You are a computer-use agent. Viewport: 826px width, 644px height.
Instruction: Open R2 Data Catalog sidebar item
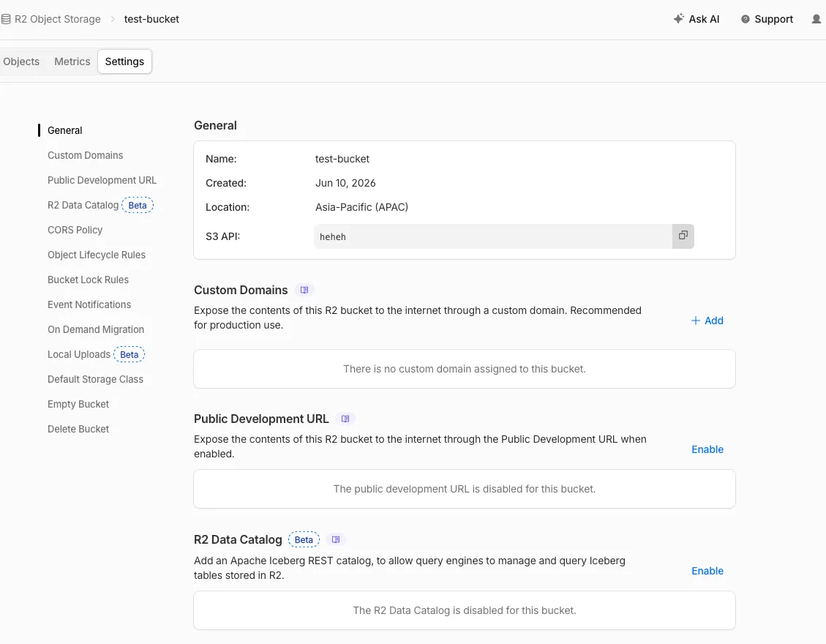(83, 205)
